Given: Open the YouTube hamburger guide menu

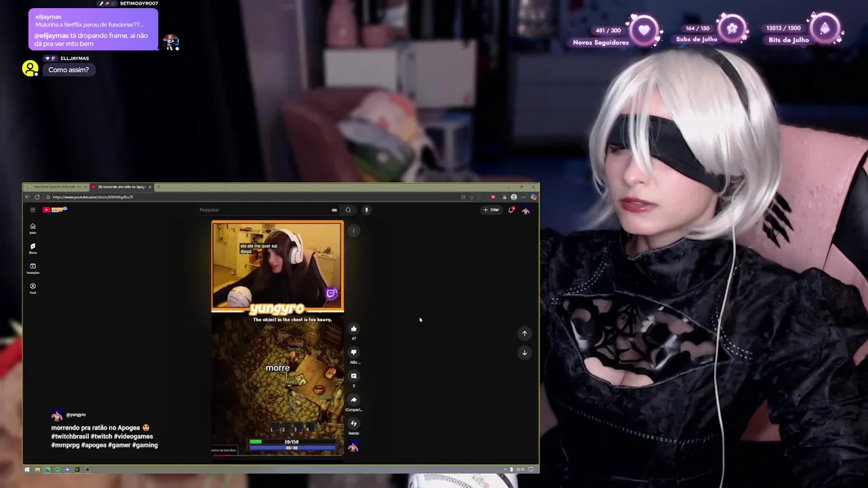Looking at the screenshot, I should [x=33, y=209].
